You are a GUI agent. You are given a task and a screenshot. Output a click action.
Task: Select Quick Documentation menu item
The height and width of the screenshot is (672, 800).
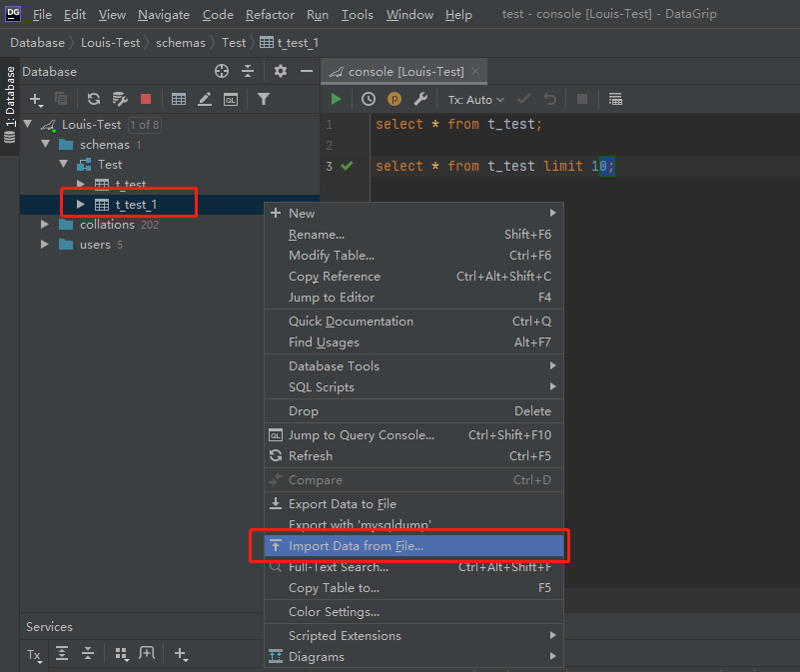(x=413, y=321)
